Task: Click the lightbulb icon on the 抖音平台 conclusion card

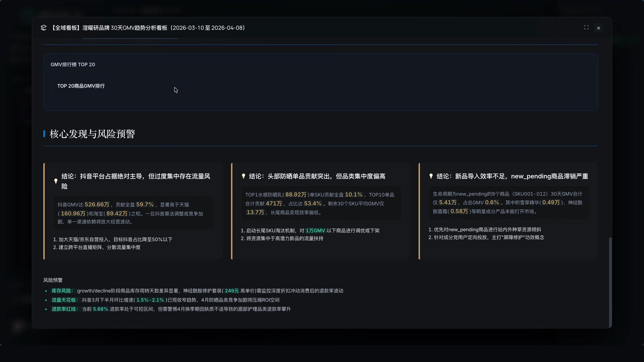Action: (x=56, y=181)
